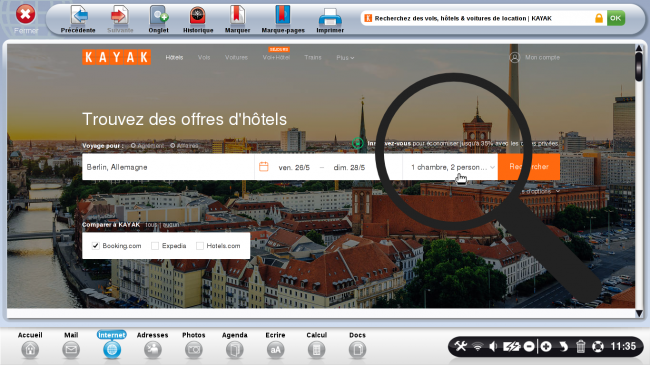Image resolution: width=650 pixels, height=365 pixels.
Task: Open Mon compte account link
Action: [542, 58]
